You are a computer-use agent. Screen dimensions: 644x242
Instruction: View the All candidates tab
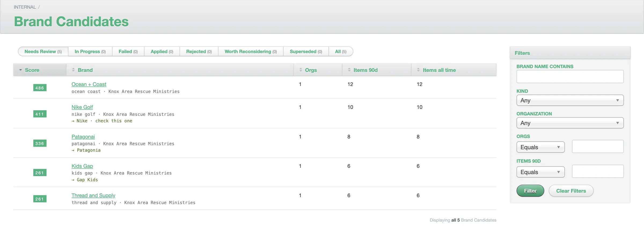(x=341, y=51)
